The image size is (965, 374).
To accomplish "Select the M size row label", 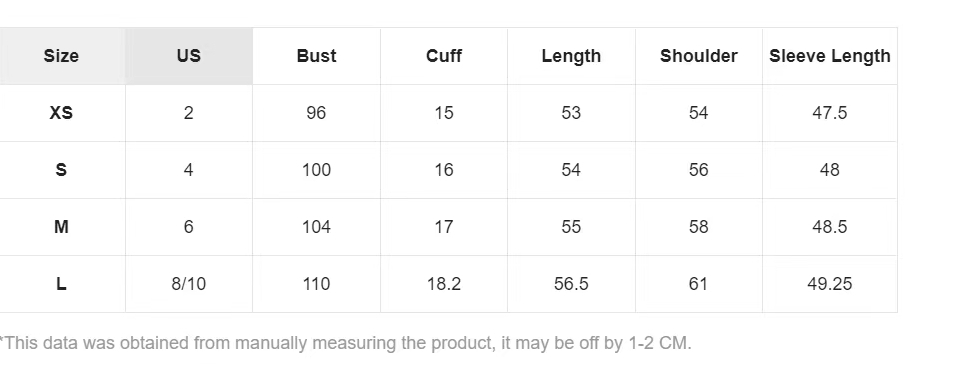I will pos(62,227).
